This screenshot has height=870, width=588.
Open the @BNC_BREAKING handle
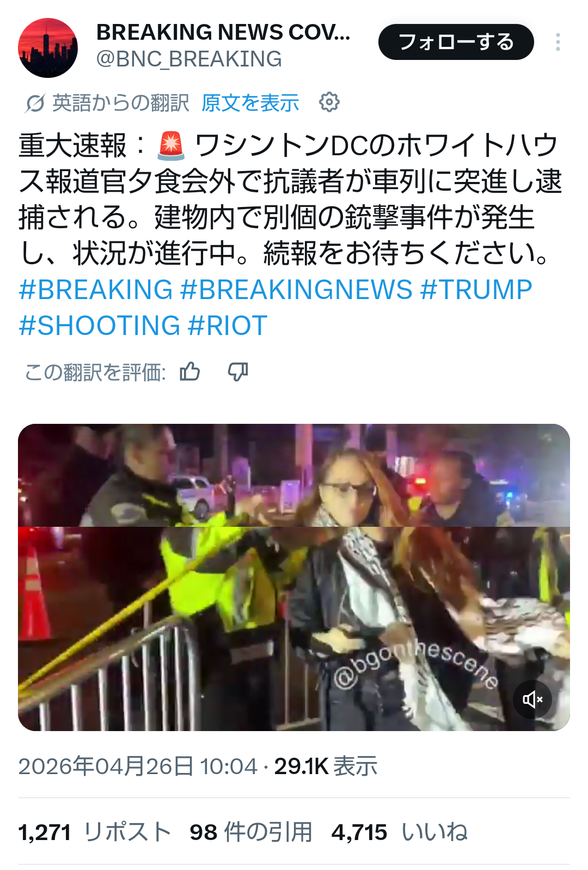(189, 59)
